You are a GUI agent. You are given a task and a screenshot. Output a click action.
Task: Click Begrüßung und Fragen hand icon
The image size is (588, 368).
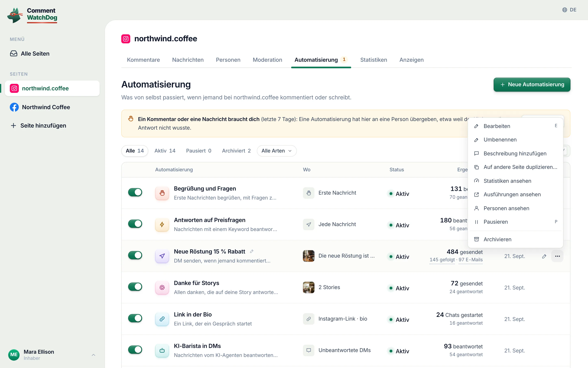[162, 193]
